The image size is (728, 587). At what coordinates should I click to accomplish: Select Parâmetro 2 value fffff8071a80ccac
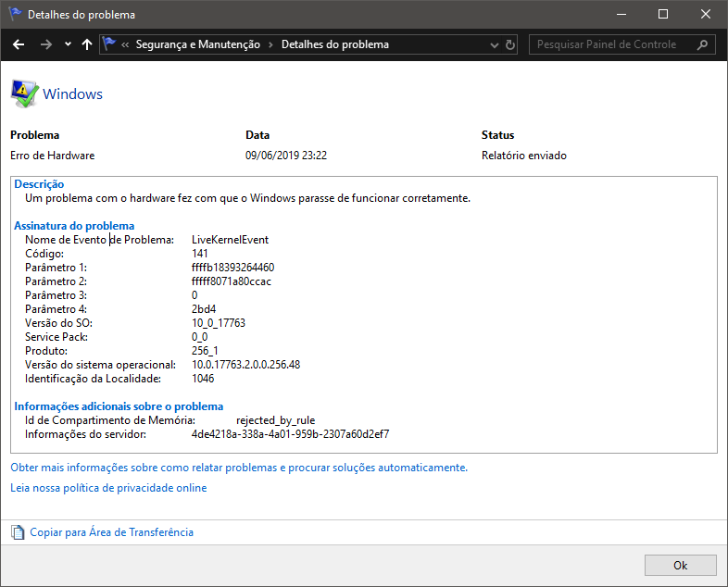pos(232,281)
